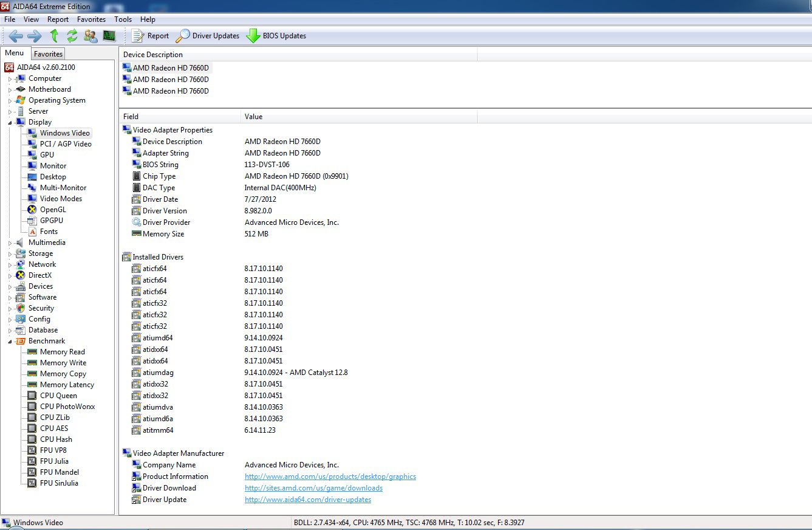
Task: Select the Desktop icon under Display
Action: click(32, 177)
